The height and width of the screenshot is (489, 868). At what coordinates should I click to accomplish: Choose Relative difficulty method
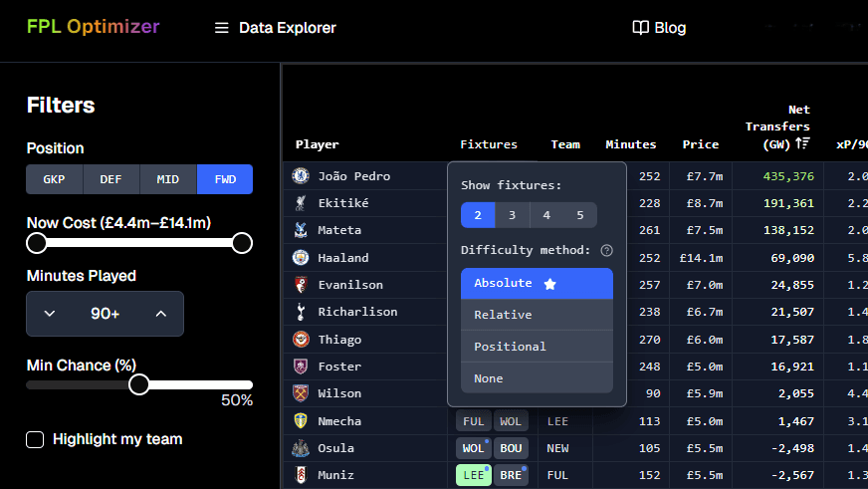click(x=537, y=315)
